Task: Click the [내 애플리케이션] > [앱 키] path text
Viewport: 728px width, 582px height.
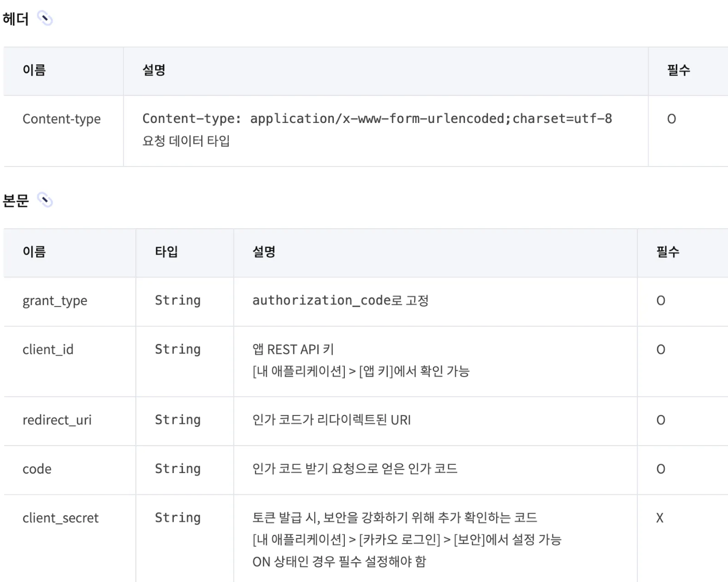Action: (x=360, y=371)
